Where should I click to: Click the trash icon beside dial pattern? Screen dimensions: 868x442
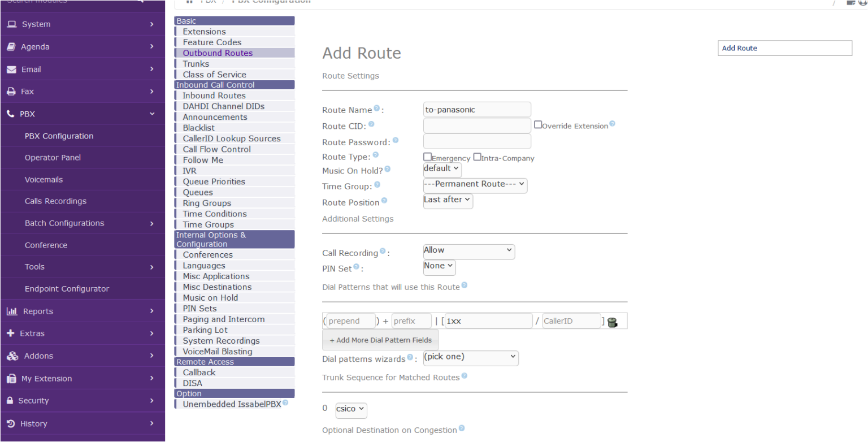613,322
